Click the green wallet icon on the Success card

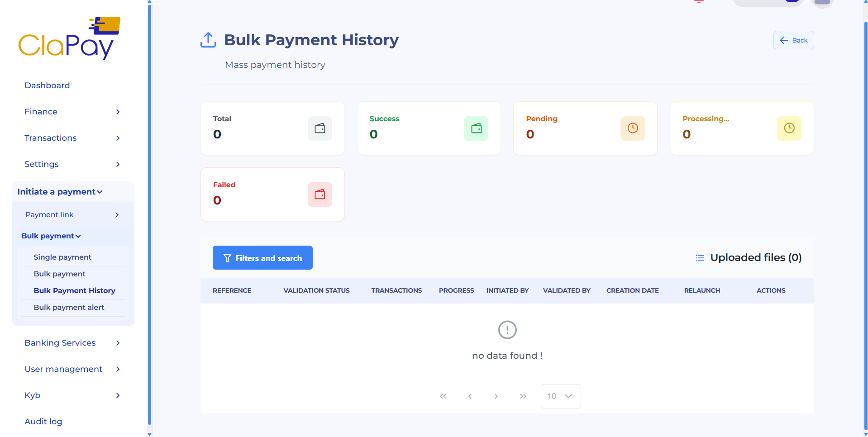pyautogui.click(x=476, y=128)
